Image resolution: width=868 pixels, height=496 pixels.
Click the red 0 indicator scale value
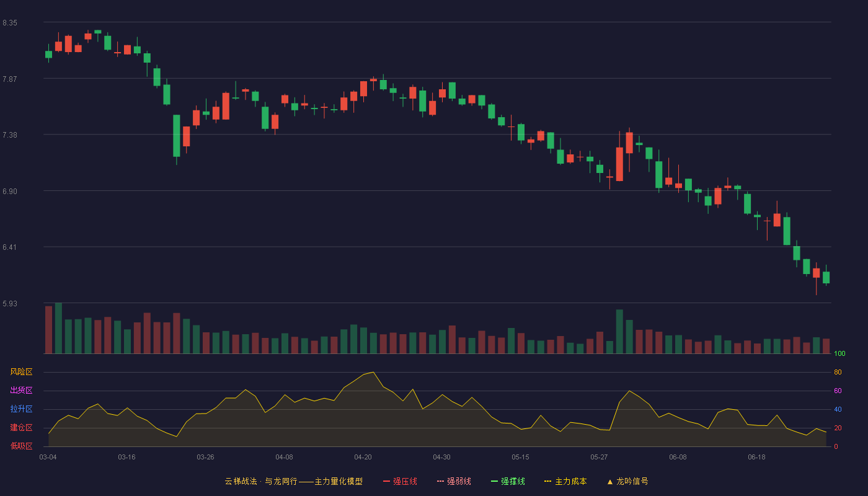(836, 446)
